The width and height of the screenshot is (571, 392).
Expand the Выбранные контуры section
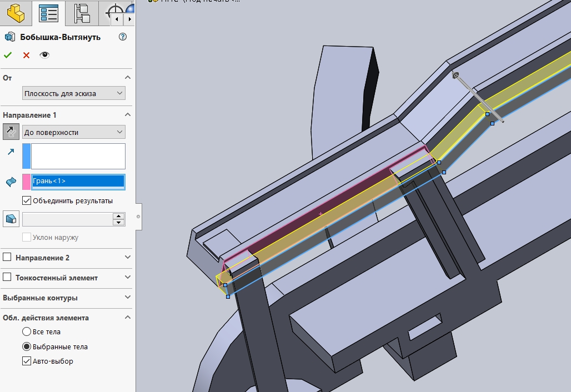pyautogui.click(x=128, y=298)
